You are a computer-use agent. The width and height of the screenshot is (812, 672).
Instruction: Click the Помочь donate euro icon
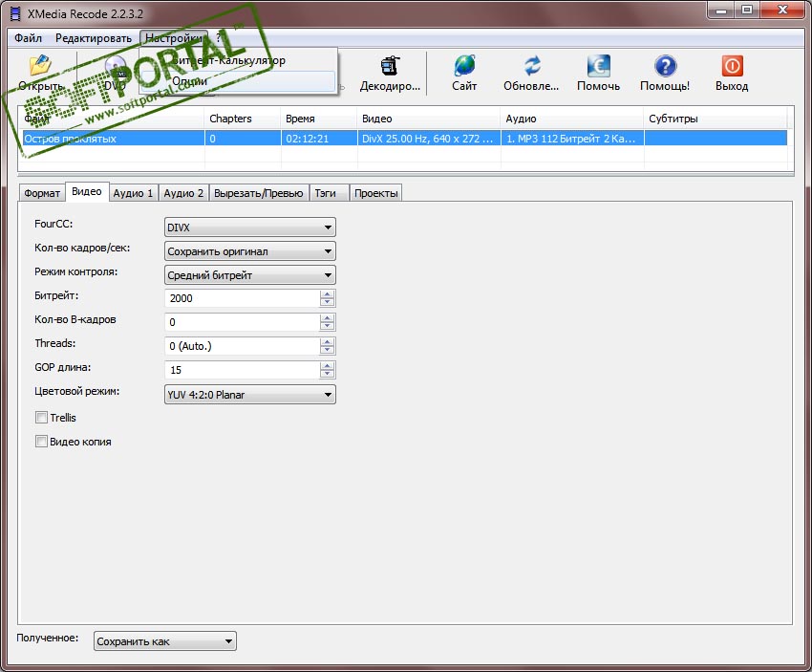(x=599, y=65)
